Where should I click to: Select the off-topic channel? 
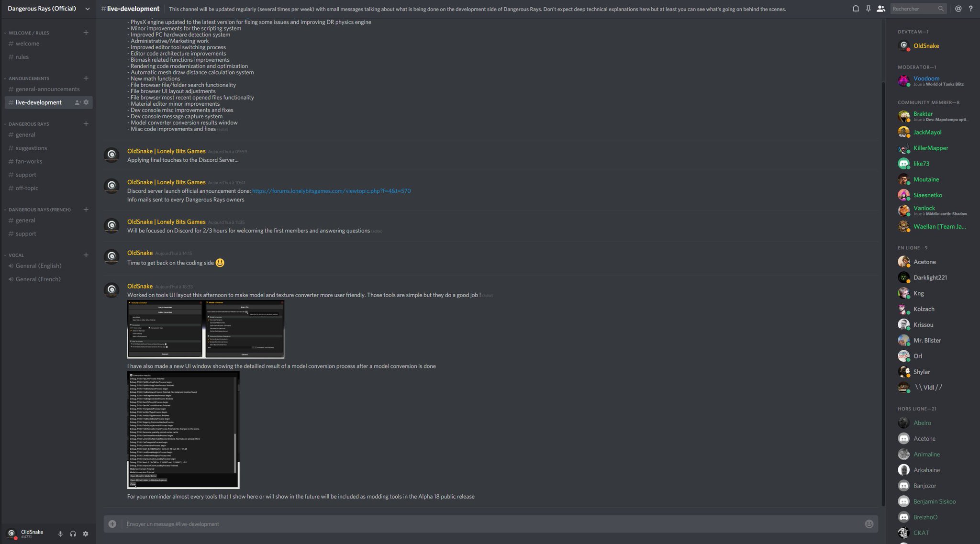27,188
